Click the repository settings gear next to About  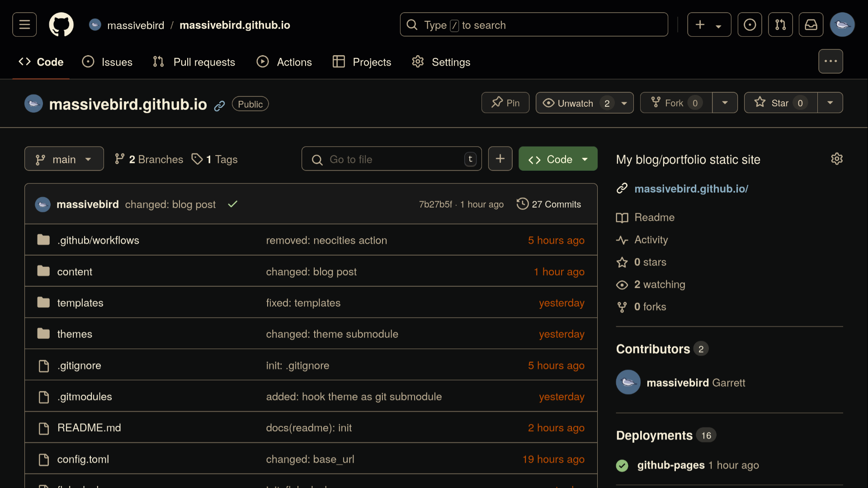pyautogui.click(x=837, y=159)
